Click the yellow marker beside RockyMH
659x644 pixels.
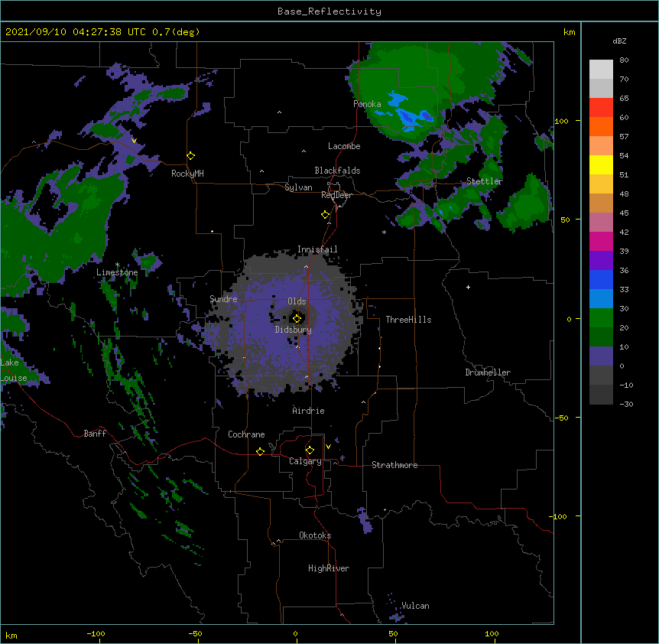click(x=190, y=155)
